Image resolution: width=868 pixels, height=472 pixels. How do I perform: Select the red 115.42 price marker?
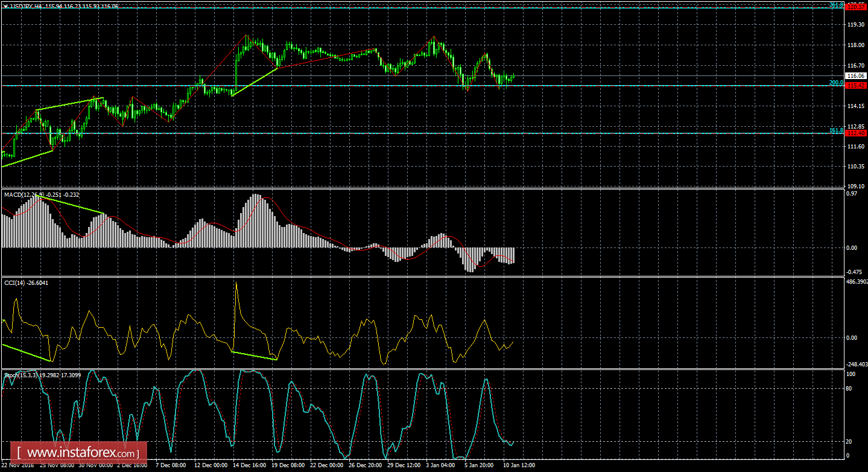(857, 86)
